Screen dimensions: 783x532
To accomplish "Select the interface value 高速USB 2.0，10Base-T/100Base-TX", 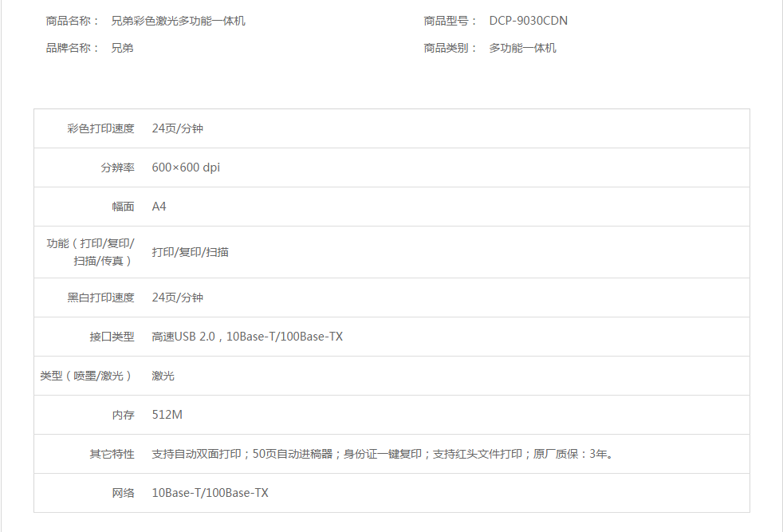I will pyautogui.click(x=247, y=337).
